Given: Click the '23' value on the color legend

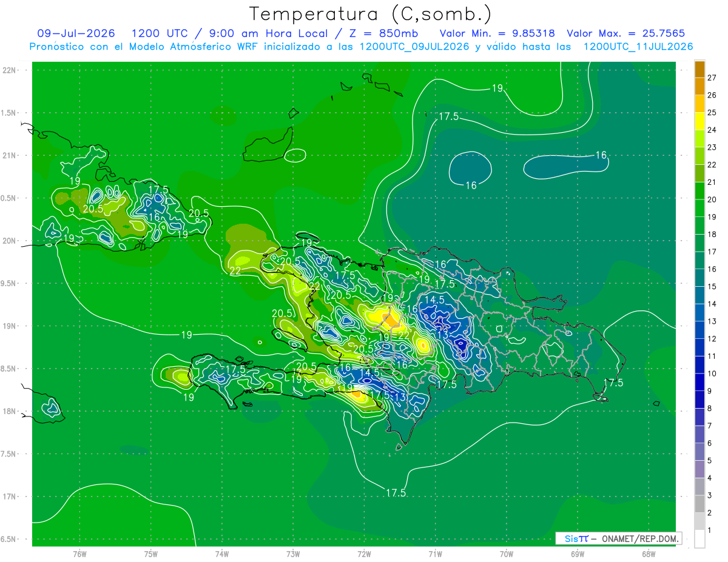Looking at the screenshot, I should coord(712,147).
